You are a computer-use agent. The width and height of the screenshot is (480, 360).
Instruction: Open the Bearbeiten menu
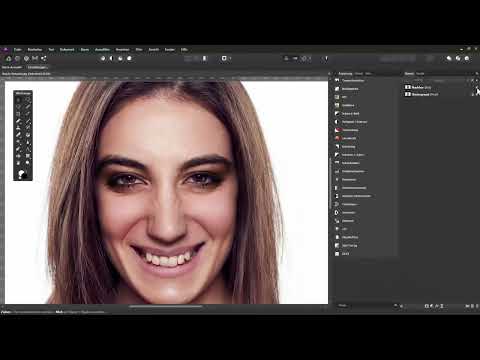(35, 50)
